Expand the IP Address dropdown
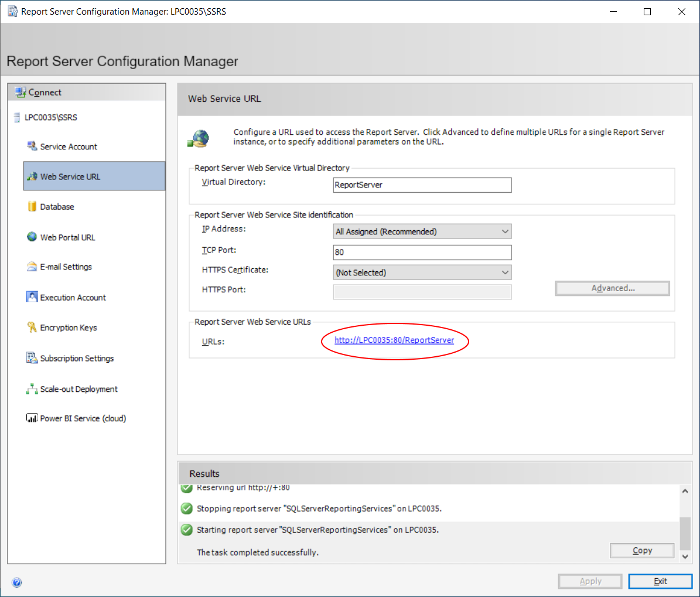 click(x=422, y=231)
